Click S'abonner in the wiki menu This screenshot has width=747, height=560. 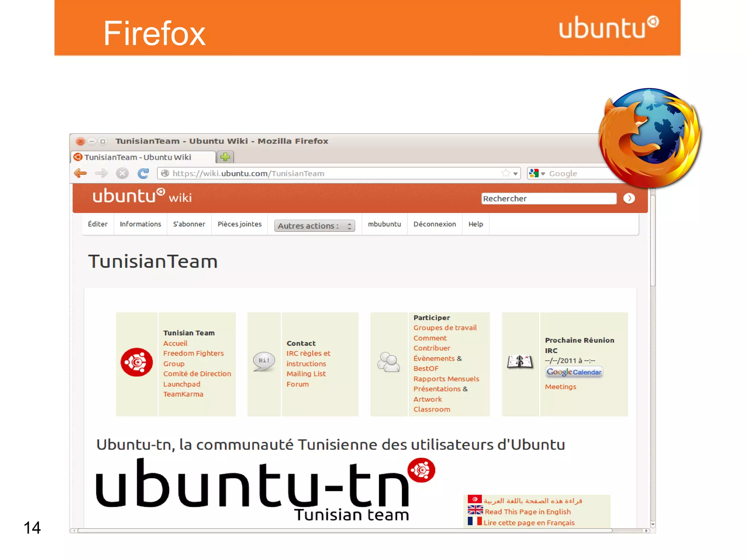coord(189,224)
